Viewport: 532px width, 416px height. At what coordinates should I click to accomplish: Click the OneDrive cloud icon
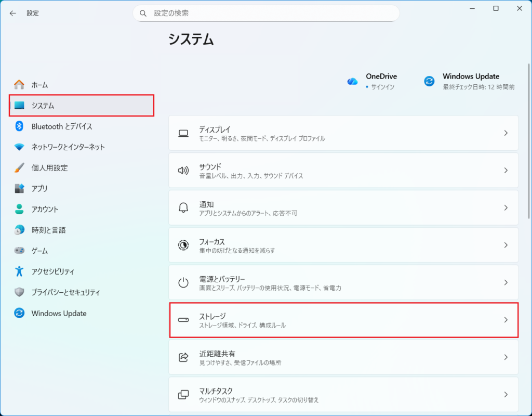click(353, 81)
